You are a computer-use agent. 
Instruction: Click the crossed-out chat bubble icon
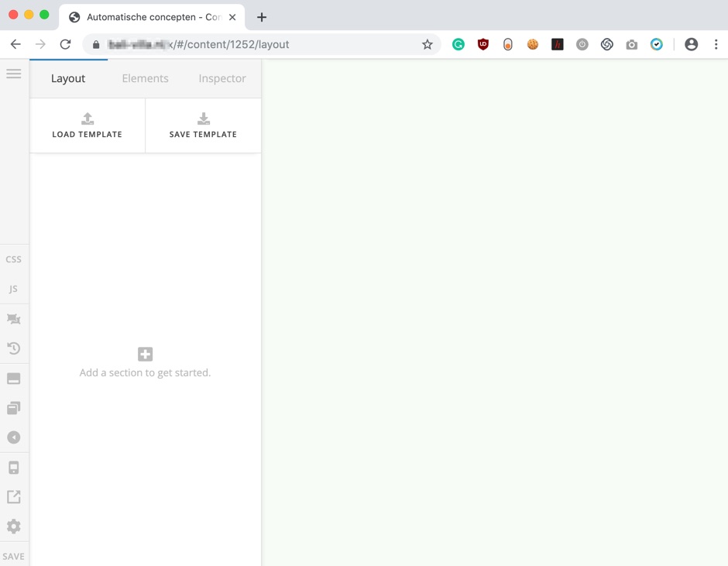pyautogui.click(x=14, y=319)
